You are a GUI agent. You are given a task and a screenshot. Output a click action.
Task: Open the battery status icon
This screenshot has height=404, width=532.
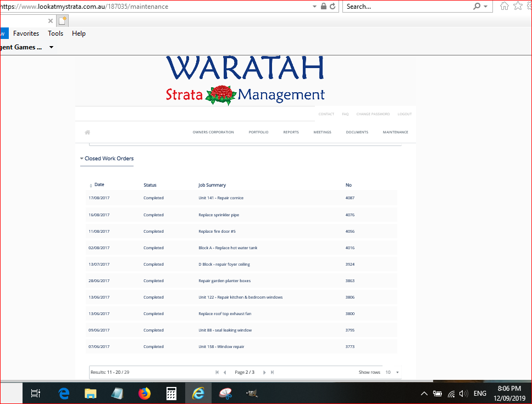tap(437, 394)
